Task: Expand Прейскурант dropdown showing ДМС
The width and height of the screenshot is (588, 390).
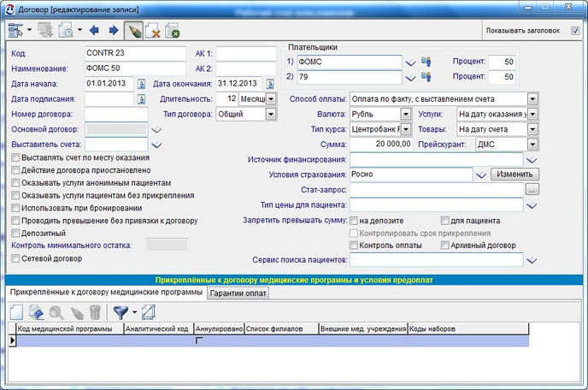Action: (x=532, y=145)
